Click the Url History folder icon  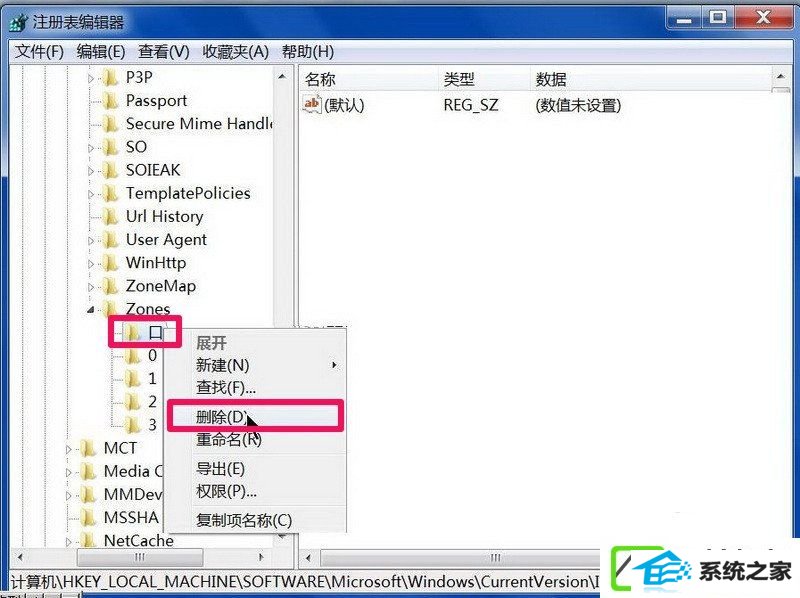[110, 216]
